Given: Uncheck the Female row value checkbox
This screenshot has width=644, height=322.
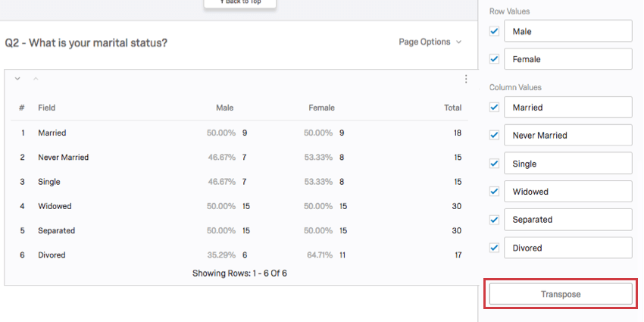Looking at the screenshot, I should click(495, 59).
